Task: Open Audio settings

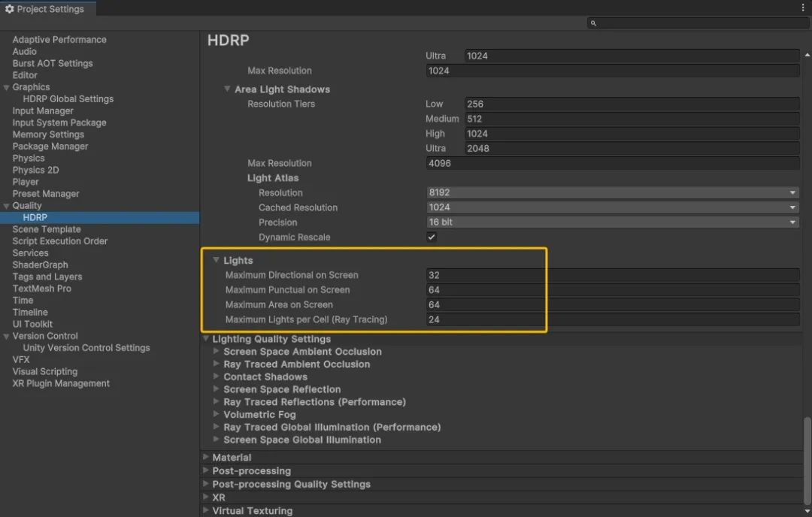Action: [24, 52]
